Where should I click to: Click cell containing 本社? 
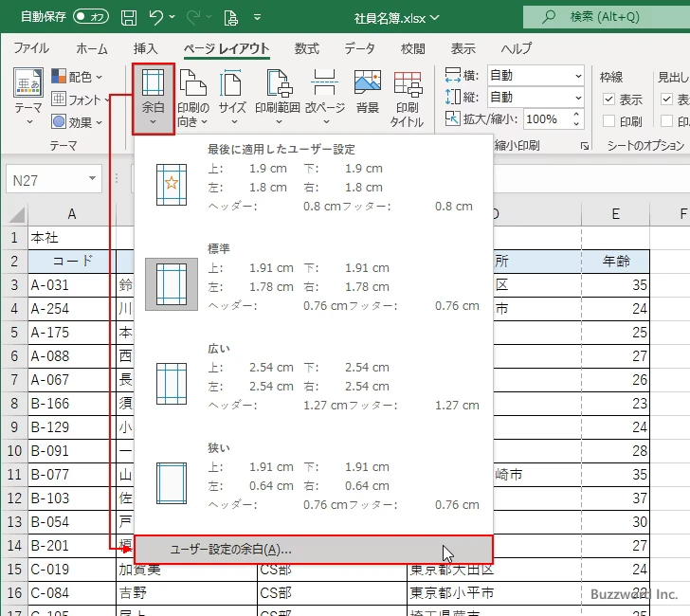(x=72, y=238)
